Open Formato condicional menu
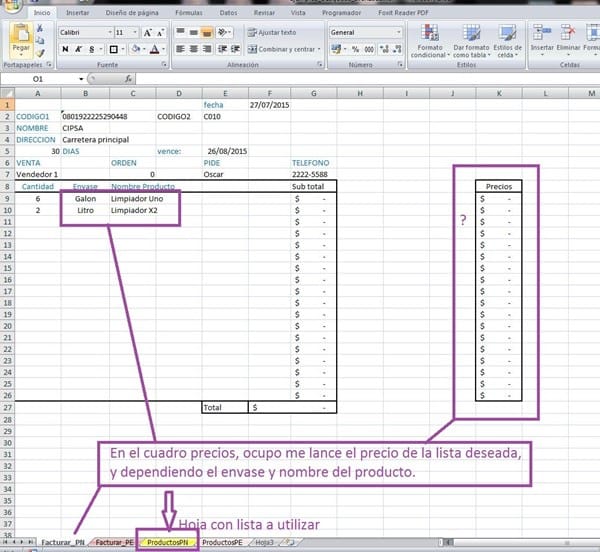The image size is (600, 552). click(x=430, y=41)
